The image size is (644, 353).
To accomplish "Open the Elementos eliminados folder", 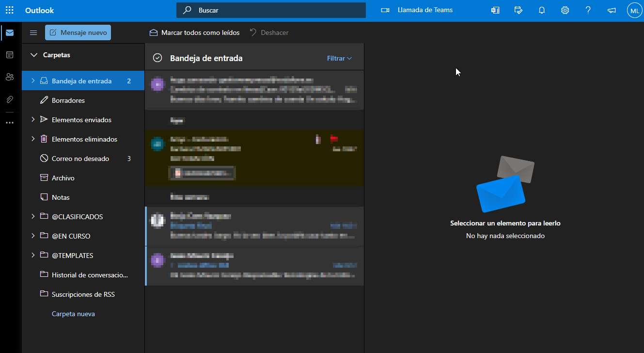I will [x=83, y=139].
